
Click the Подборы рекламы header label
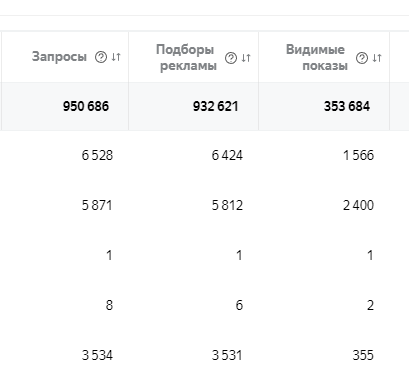(x=186, y=57)
